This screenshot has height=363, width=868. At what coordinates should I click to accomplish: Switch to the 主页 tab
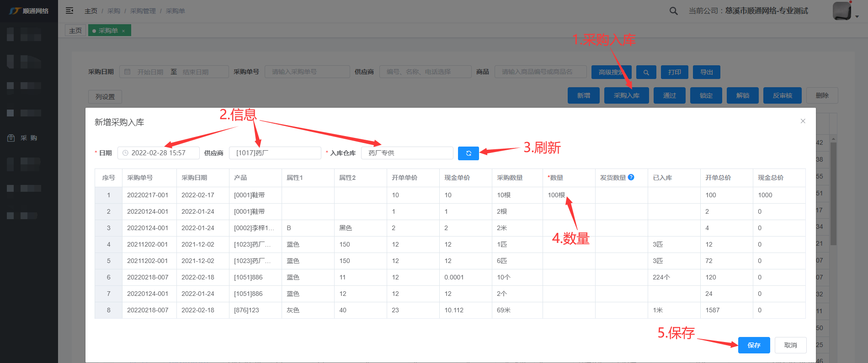coord(75,31)
